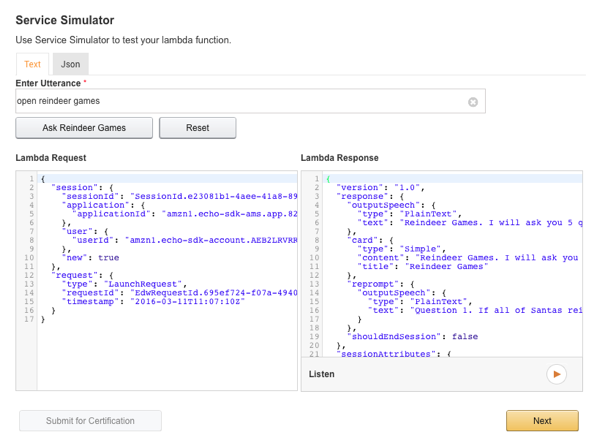Click the "userId" line in Lambda Request
Image resolution: width=600 pixels, height=446 pixels.
coord(185,240)
